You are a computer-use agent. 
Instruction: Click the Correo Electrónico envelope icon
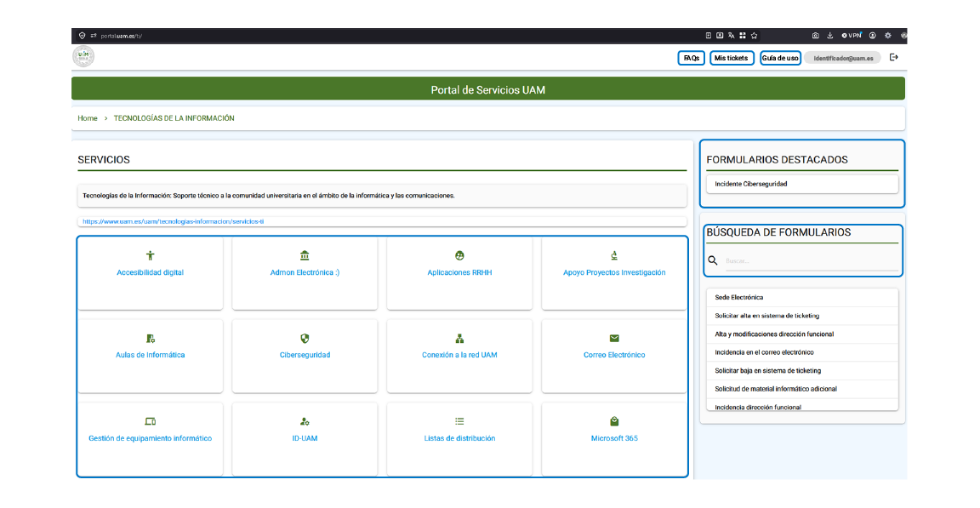614,339
